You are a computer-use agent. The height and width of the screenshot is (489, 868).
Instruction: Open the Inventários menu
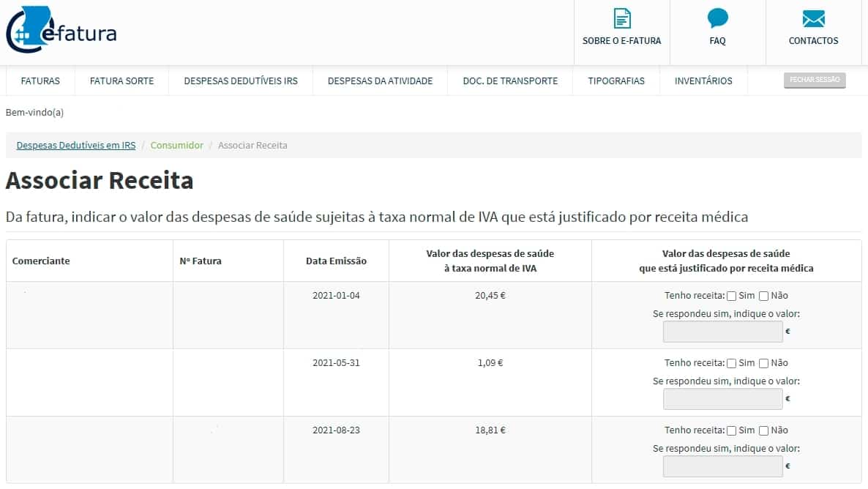pyautogui.click(x=703, y=81)
